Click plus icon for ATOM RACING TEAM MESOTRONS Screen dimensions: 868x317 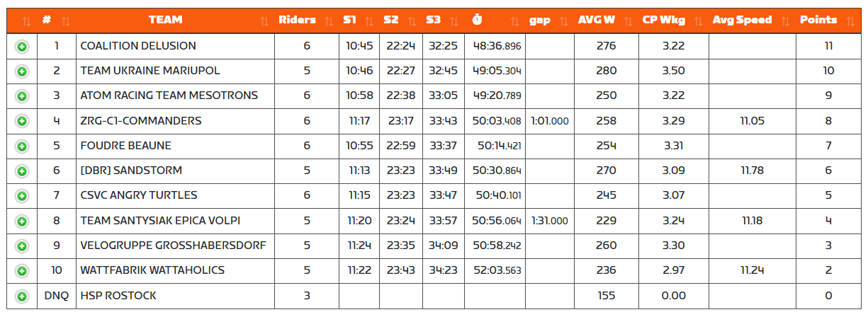tap(22, 96)
